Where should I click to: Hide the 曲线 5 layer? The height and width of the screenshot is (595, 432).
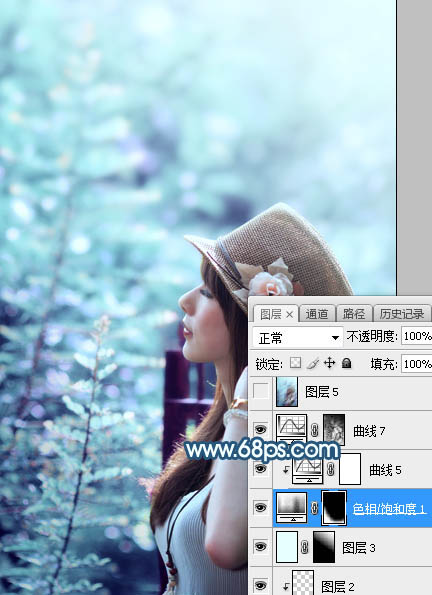point(260,469)
